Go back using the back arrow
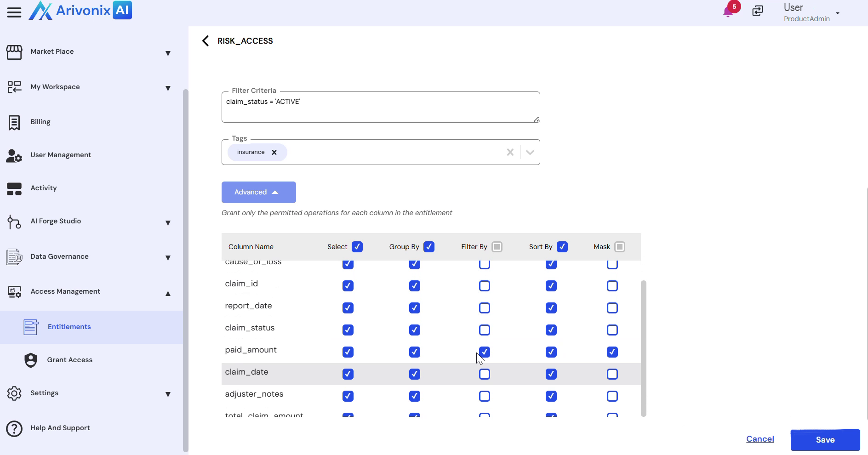Image resolution: width=868 pixels, height=455 pixels. (x=206, y=41)
